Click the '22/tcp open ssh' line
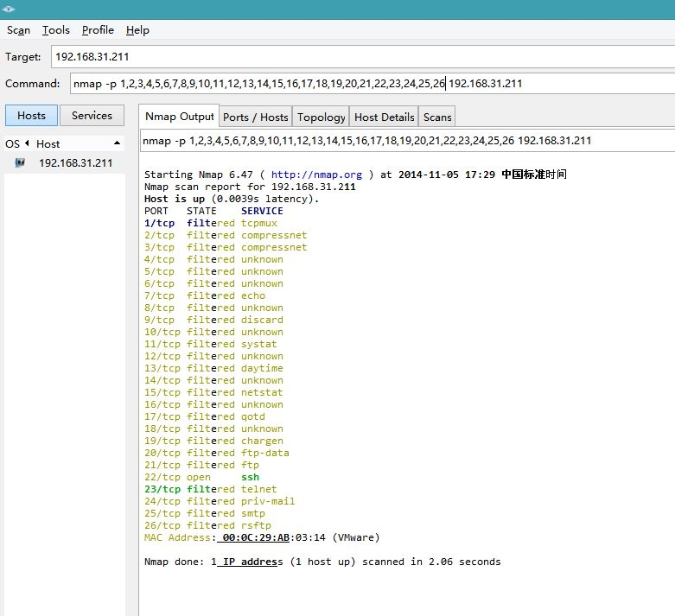The width and height of the screenshot is (675, 616). [x=202, y=477]
